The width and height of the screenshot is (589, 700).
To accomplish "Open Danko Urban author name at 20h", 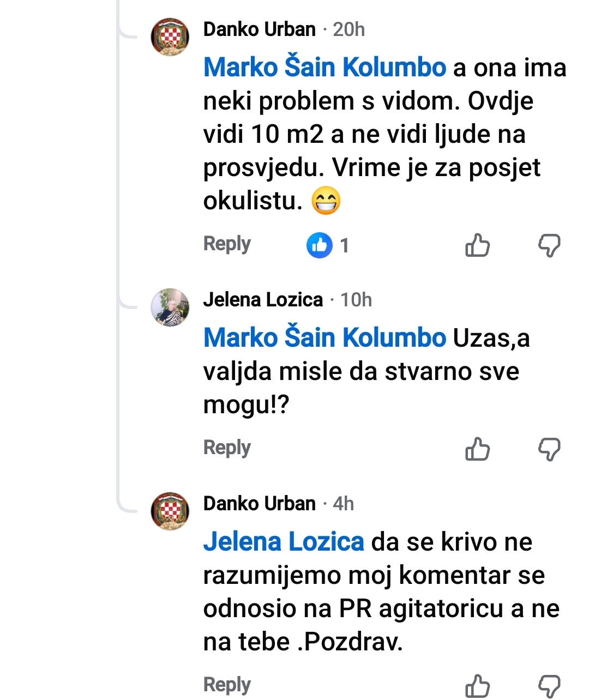I will click(x=260, y=29).
